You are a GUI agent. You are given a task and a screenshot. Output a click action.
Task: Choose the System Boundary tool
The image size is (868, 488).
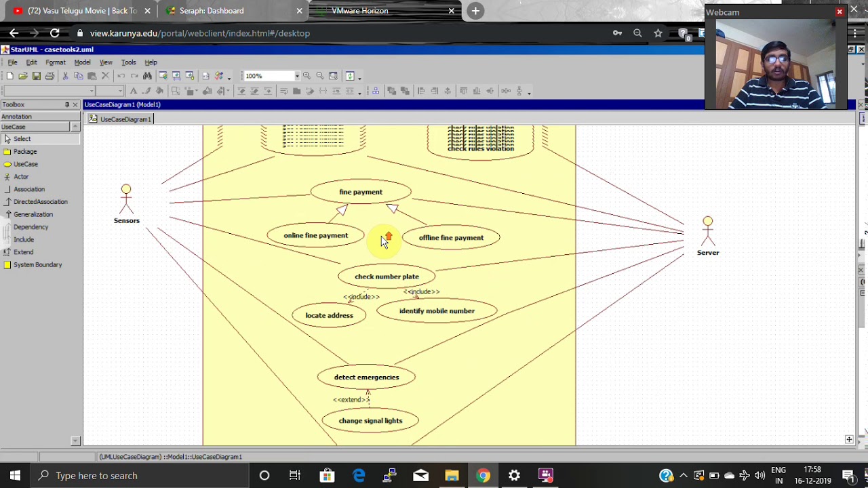37,265
